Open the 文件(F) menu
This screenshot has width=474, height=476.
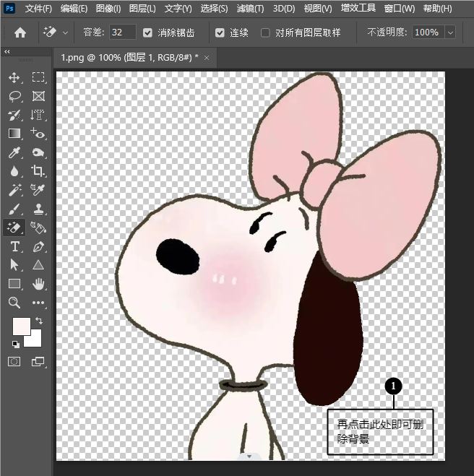(x=38, y=9)
